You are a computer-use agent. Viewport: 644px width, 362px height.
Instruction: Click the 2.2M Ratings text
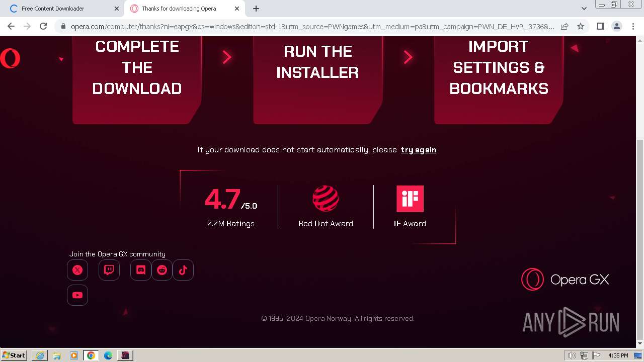pyautogui.click(x=231, y=224)
